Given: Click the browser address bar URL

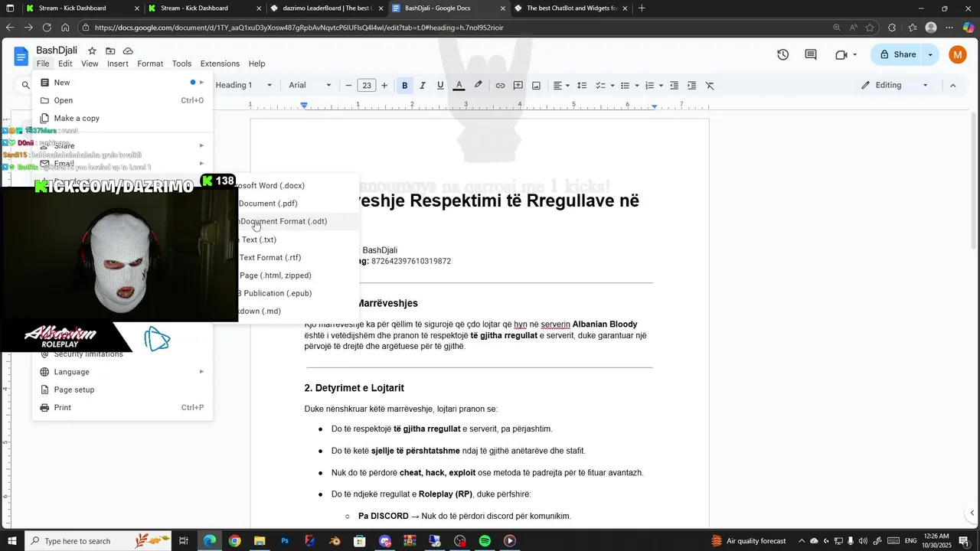Looking at the screenshot, I should coord(299,28).
